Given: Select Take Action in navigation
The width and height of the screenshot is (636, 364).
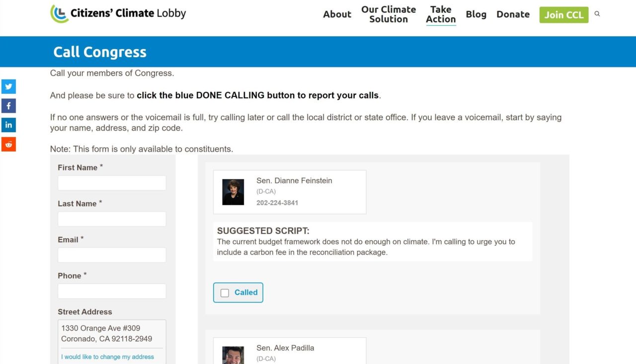Looking at the screenshot, I should click(x=441, y=14).
